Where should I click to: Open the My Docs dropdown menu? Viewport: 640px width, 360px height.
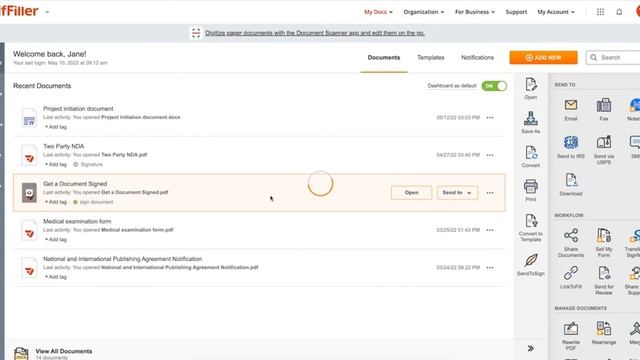pos(378,12)
